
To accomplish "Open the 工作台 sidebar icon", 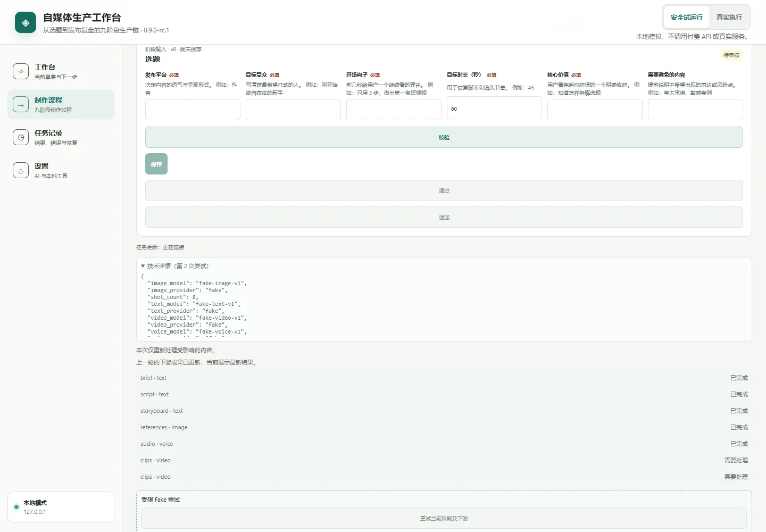I will [21, 71].
